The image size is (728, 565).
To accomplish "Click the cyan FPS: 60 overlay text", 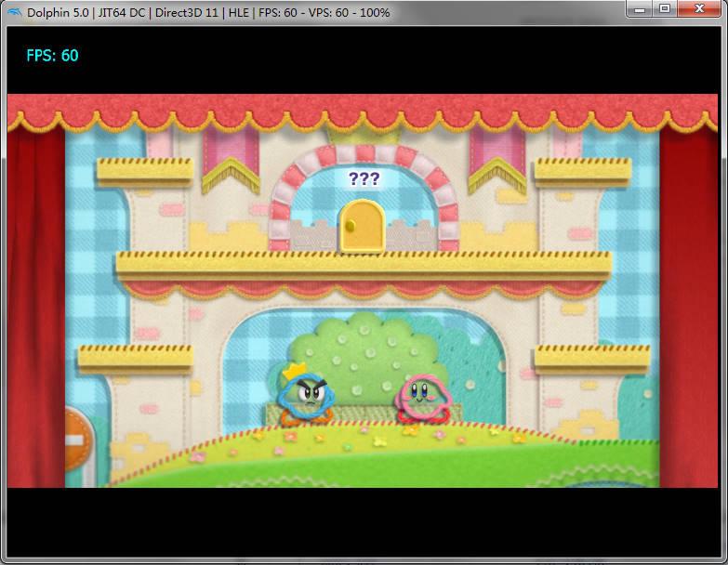I will click(52, 56).
